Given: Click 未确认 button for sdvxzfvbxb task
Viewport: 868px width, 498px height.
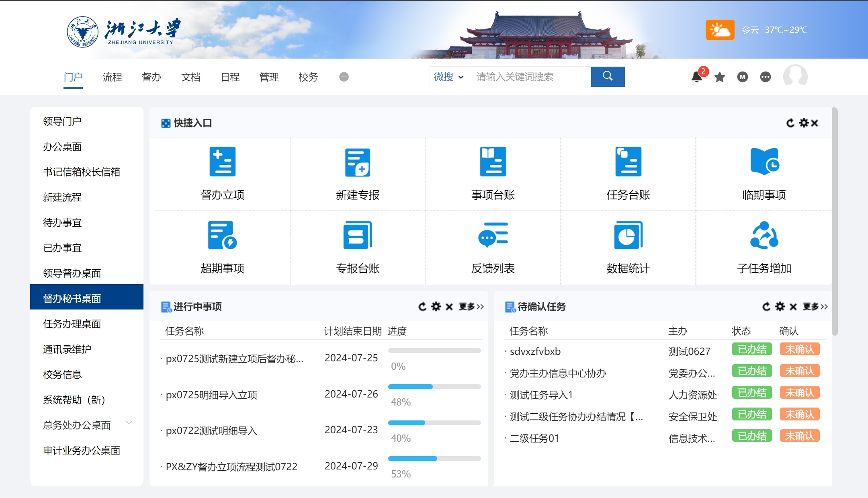Looking at the screenshot, I should point(799,349).
